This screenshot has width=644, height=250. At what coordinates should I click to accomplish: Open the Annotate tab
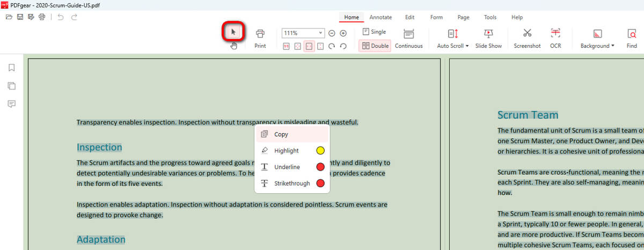(380, 17)
